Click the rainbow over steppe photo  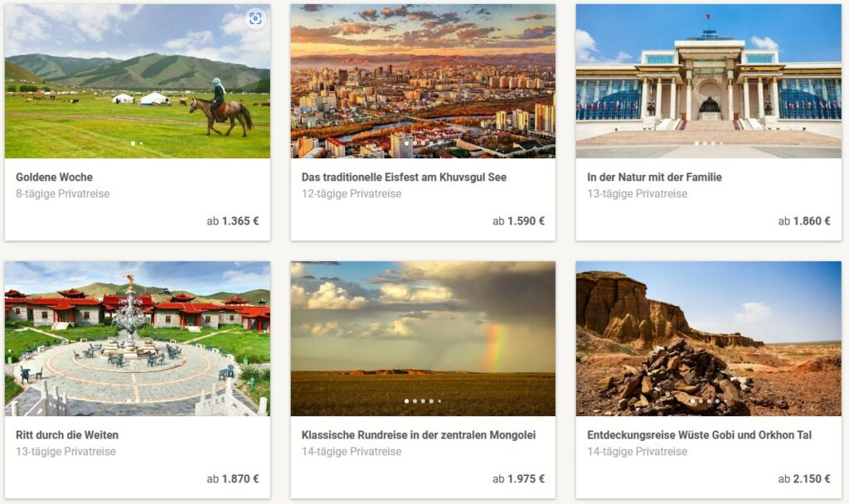click(423, 339)
